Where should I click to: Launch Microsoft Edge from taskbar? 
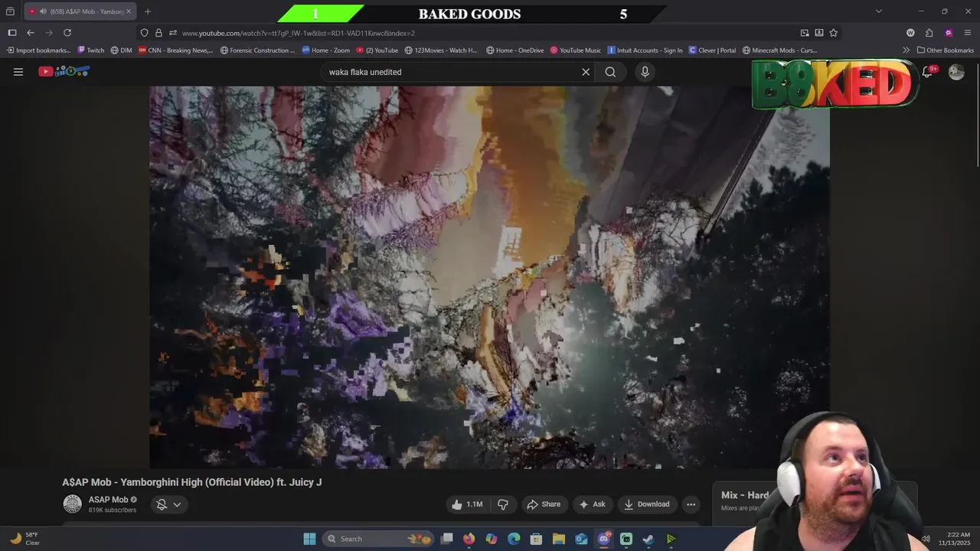514,539
